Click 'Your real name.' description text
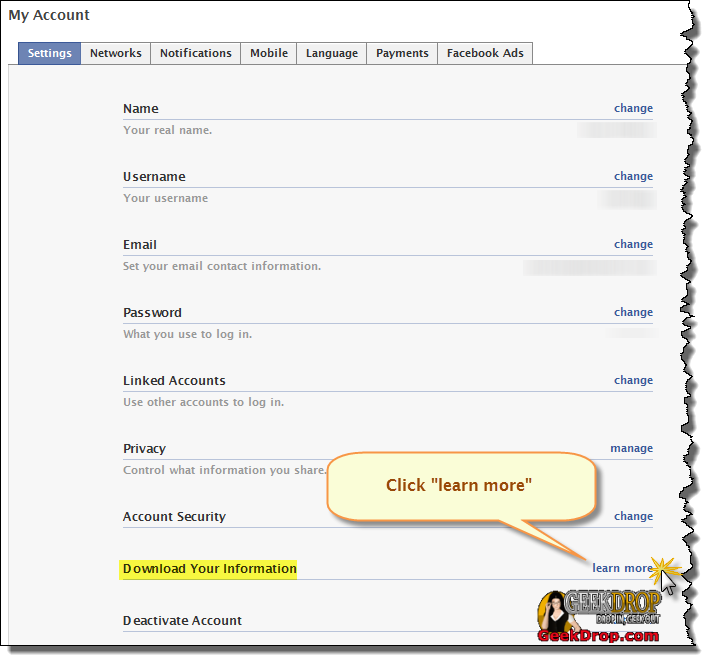712x662 pixels. (168, 130)
